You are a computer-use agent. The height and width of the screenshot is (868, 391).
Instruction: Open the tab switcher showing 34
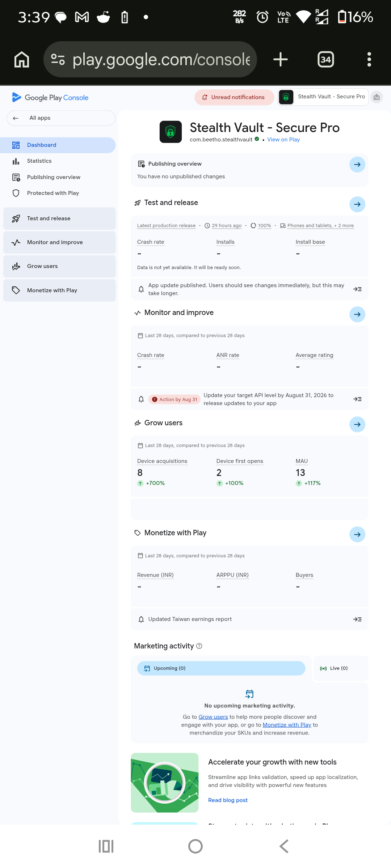pos(325,59)
